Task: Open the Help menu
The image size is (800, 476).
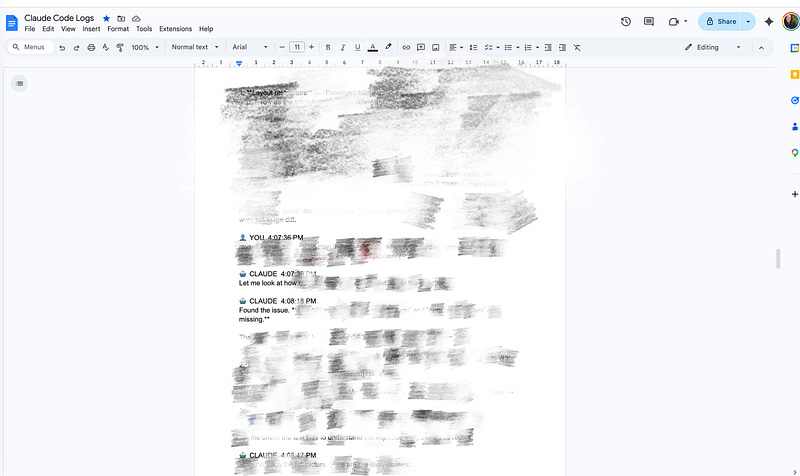Action: tap(206, 29)
